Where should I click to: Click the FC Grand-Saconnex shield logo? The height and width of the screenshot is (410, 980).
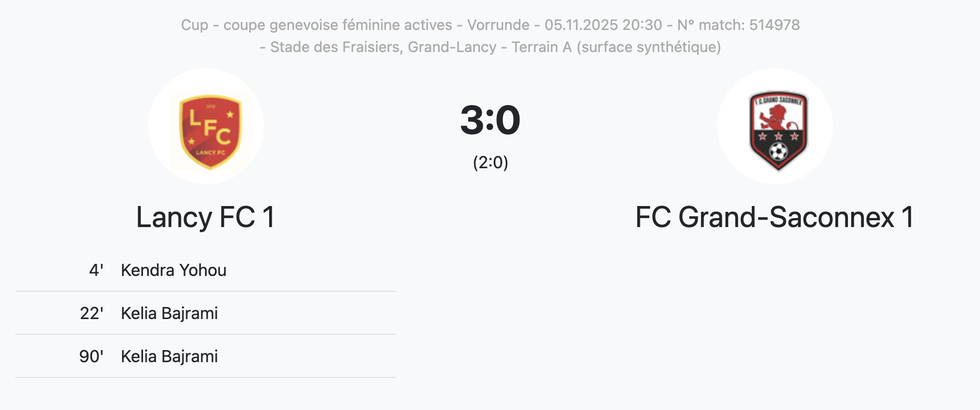[x=778, y=130]
